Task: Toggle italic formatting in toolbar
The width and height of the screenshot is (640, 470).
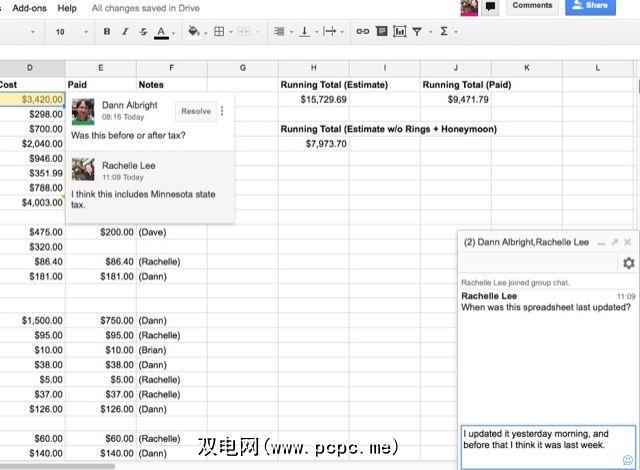Action: click(125, 31)
